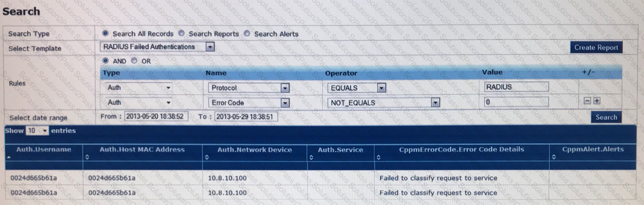This screenshot has height=205, width=644.
Task: Select Search Alerts radio button
Action: (247, 33)
